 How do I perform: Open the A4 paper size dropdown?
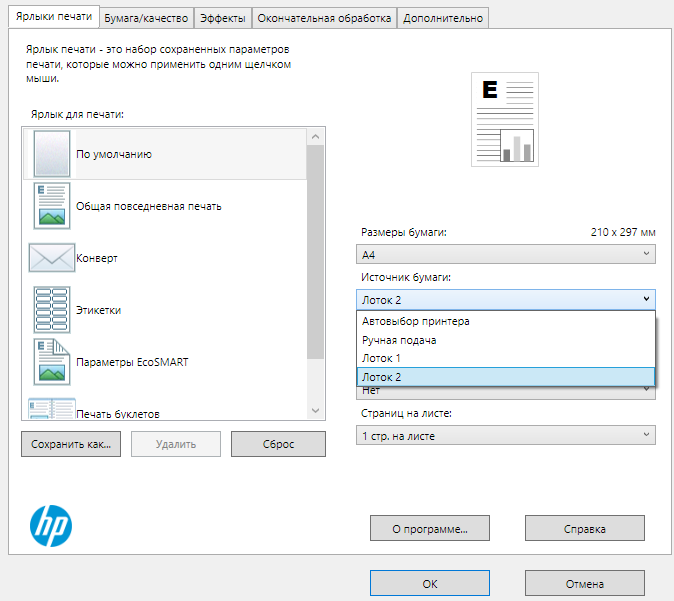coord(505,255)
